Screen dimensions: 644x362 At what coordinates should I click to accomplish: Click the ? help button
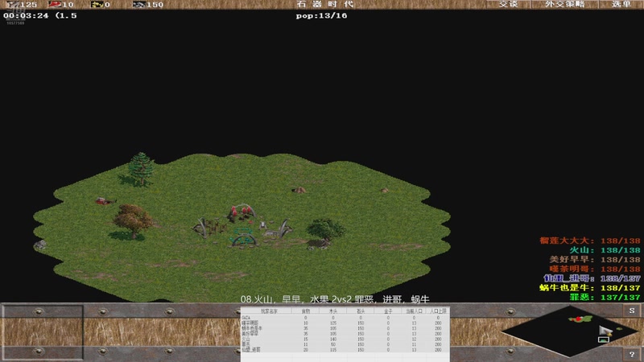(x=632, y=354)
